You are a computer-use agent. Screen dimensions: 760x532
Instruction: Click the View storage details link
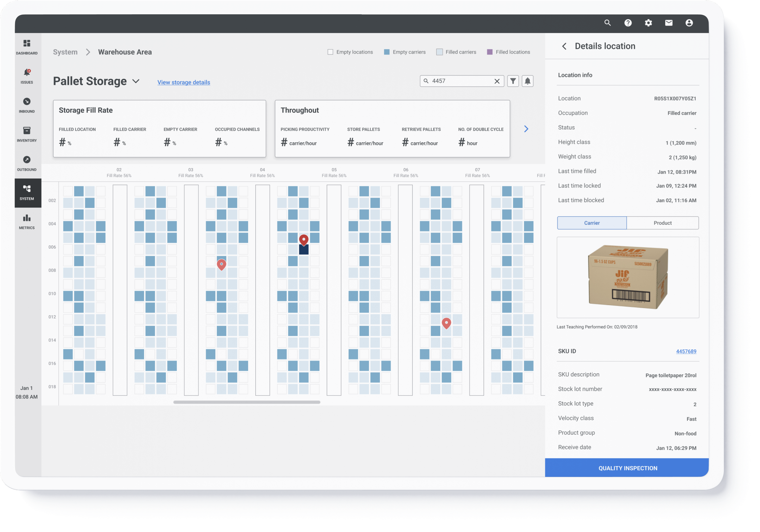click(x=183, y=82)
